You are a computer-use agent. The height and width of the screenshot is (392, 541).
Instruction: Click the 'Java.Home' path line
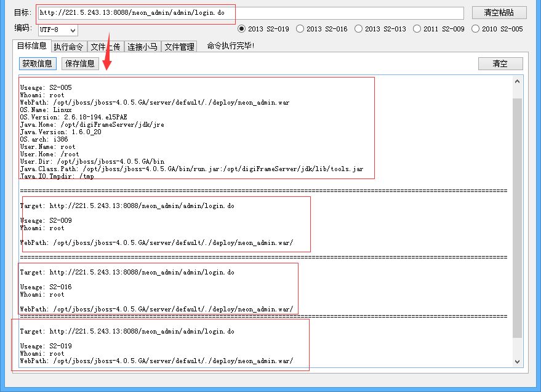[92, 124]
